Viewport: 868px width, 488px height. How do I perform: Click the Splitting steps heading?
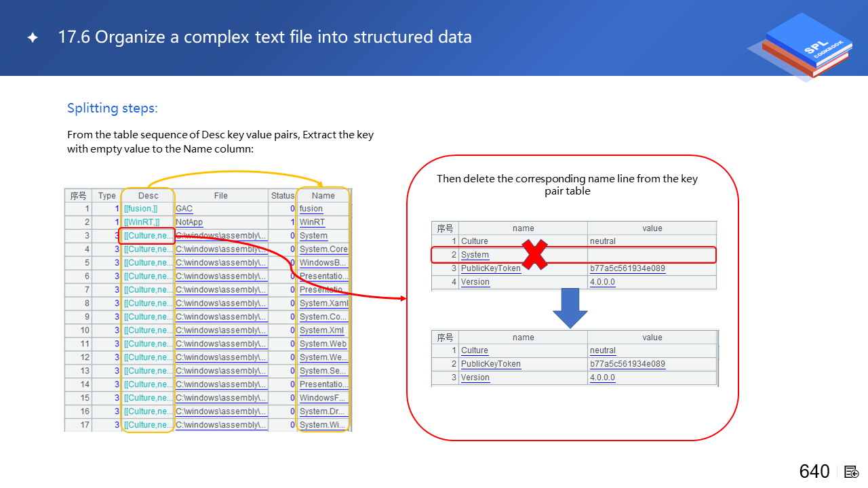[112, 108]
